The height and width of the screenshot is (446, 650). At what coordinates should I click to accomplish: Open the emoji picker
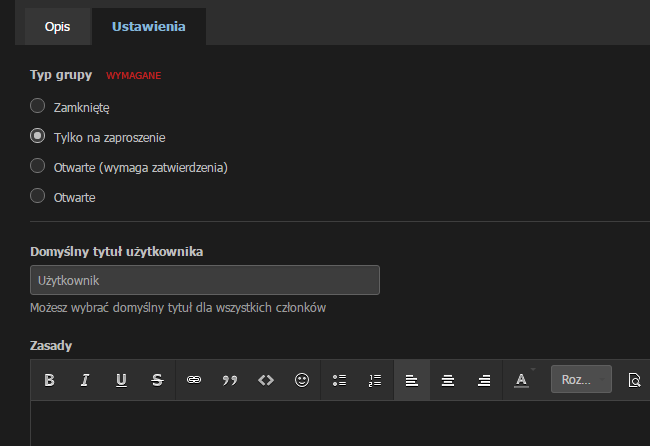pos(302,380)
